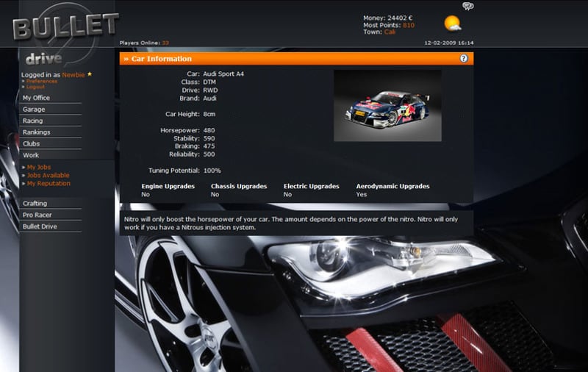Viewport: 588px width, 372px height.
Task: Click the Class value DTM
Action: point(209,82)
